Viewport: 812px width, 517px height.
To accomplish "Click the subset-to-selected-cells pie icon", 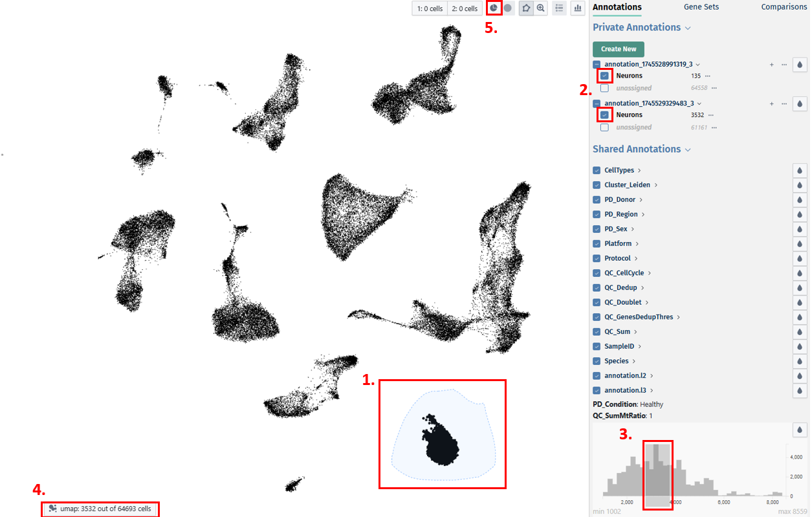I will coord(494,8).
